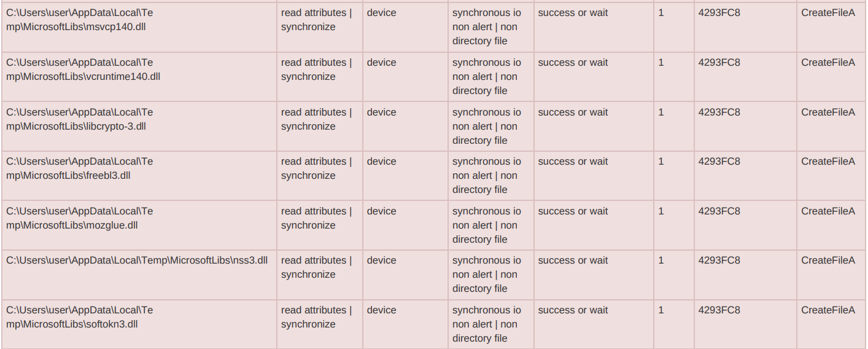The width and height of the screenshot is (868, 349).
Task: Select "success or wait" in the vcruntime140.dll row
Action: pyautogui.click(x=573, y=63)
